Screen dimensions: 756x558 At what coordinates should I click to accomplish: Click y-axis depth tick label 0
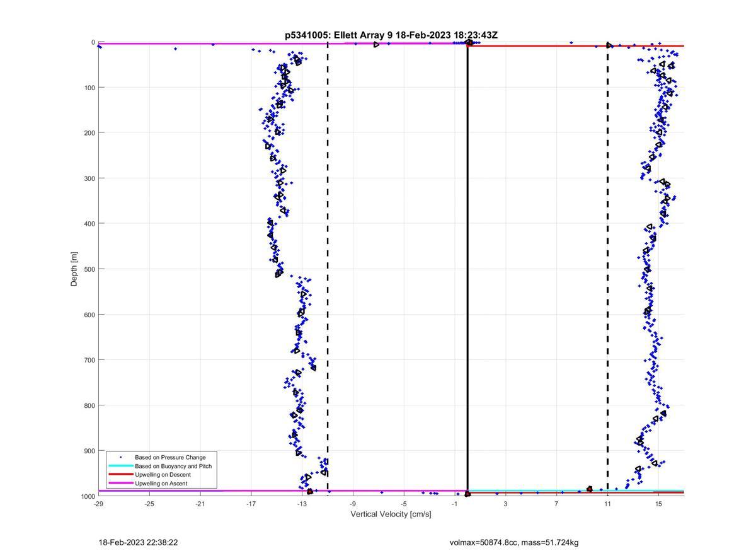[x=93, y=42]
